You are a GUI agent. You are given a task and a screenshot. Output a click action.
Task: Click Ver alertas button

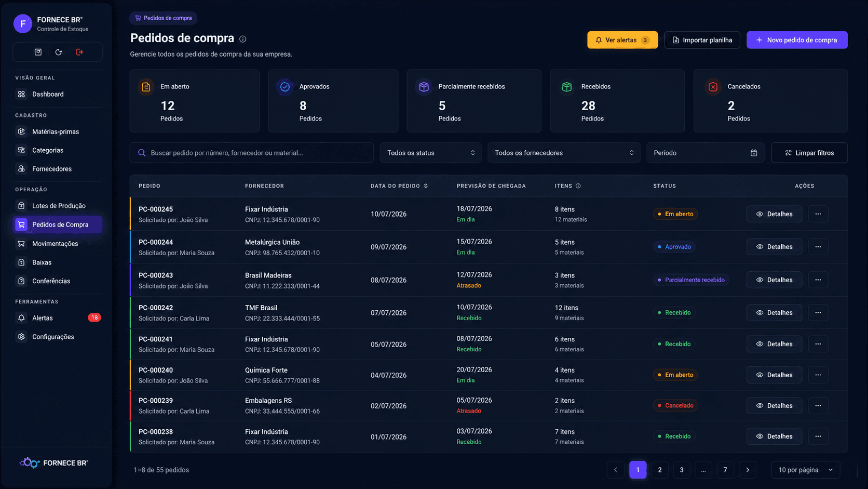622,40
